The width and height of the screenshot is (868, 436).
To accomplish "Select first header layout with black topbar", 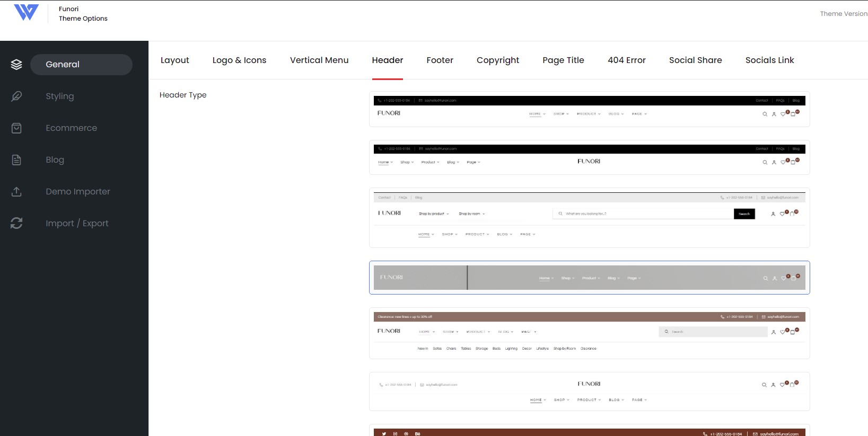I will click(x=590, y=109).
